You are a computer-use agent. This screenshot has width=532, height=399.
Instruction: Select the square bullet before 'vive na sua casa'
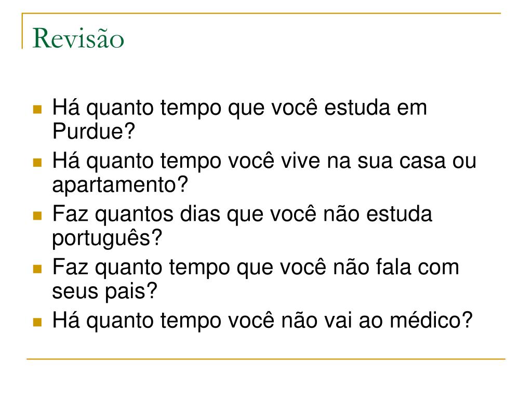click(37, 163)
